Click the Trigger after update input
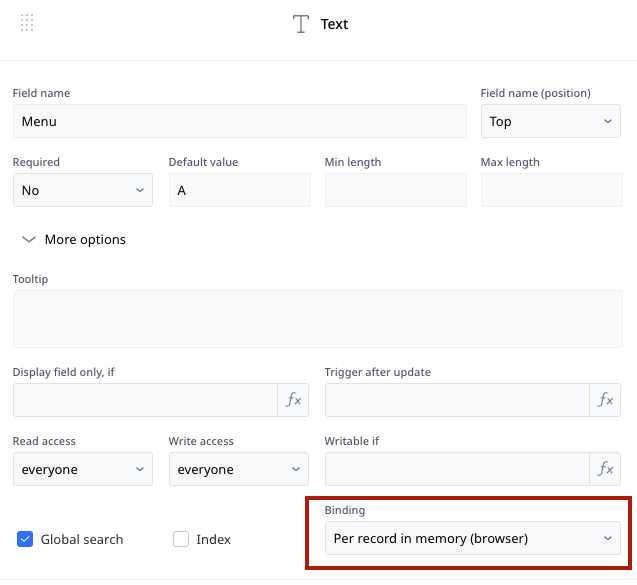637x585 pixels. [x=457, y=400]
